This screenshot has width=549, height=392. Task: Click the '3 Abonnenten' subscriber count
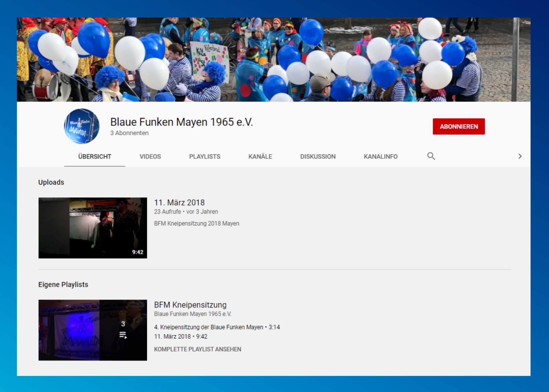pyautogui.click(x=129, y=133)
